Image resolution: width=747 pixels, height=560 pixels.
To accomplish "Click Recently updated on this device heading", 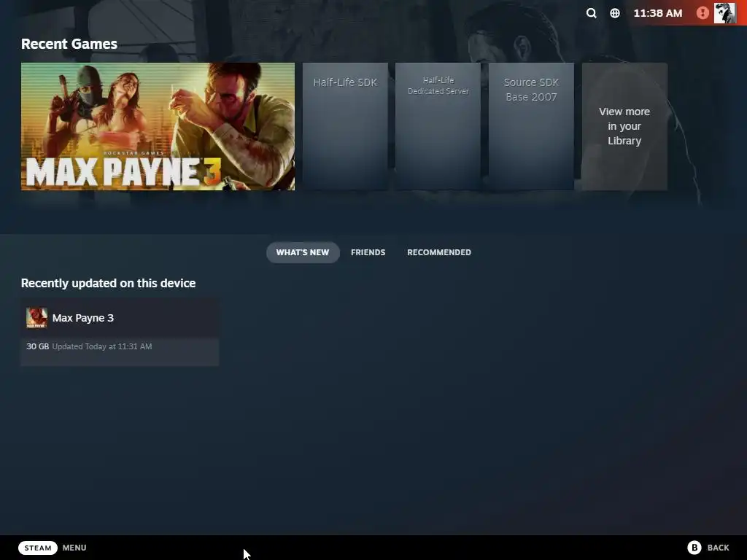I will (108, 283).
